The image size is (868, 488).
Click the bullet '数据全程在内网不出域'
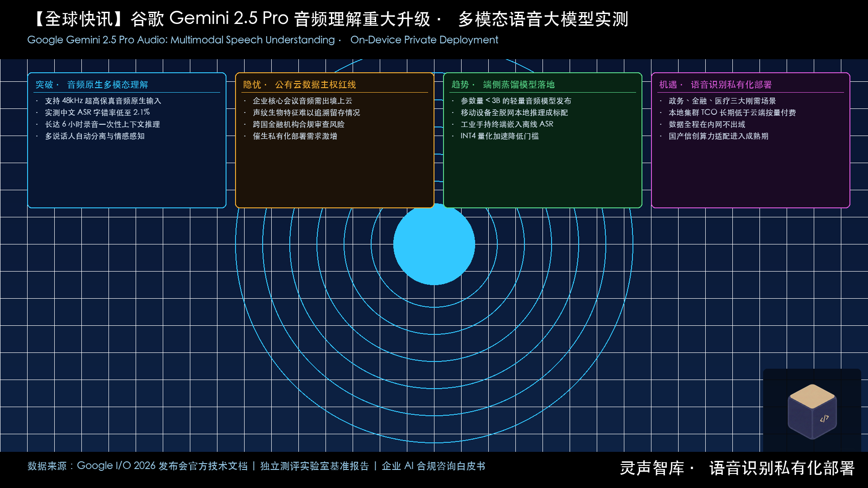pyautogui.click(x=707, y=124)
